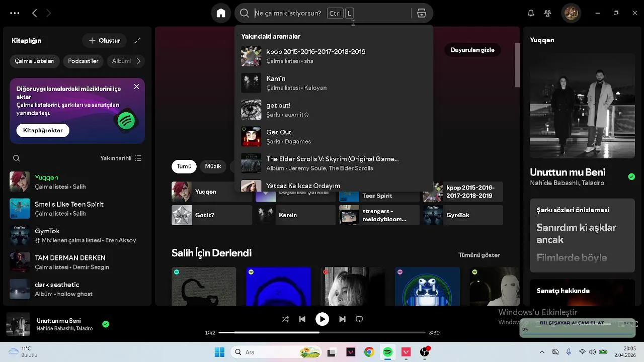Open Friend Activity icon

548,13
